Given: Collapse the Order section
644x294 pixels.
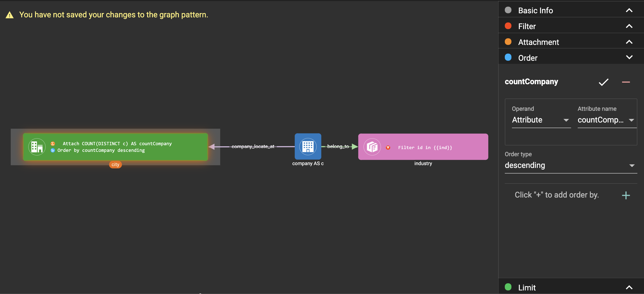Looking at the screenshot, I should 629,57.
